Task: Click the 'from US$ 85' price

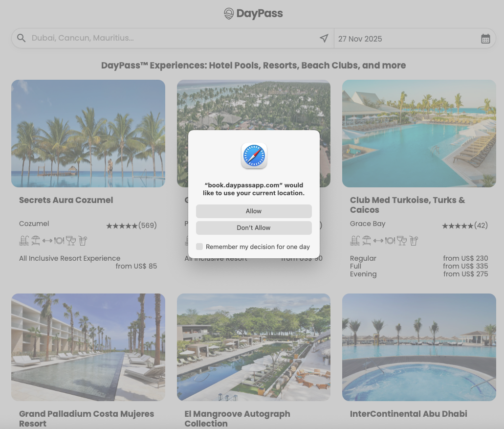Action: 136,266
